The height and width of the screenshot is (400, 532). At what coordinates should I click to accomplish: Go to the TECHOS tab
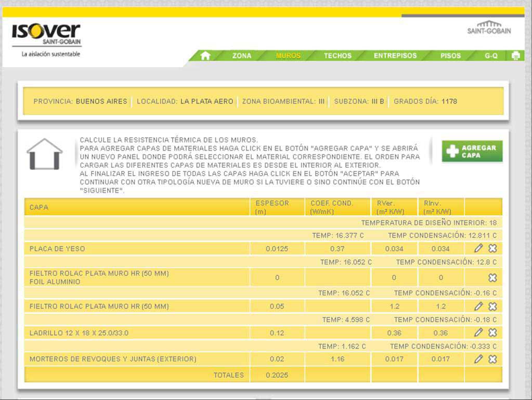338,56
